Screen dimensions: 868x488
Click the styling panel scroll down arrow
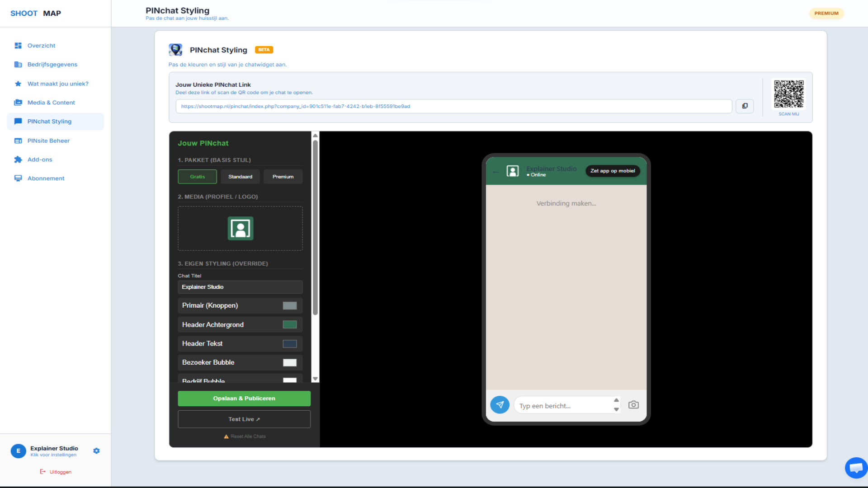(315, 379)
